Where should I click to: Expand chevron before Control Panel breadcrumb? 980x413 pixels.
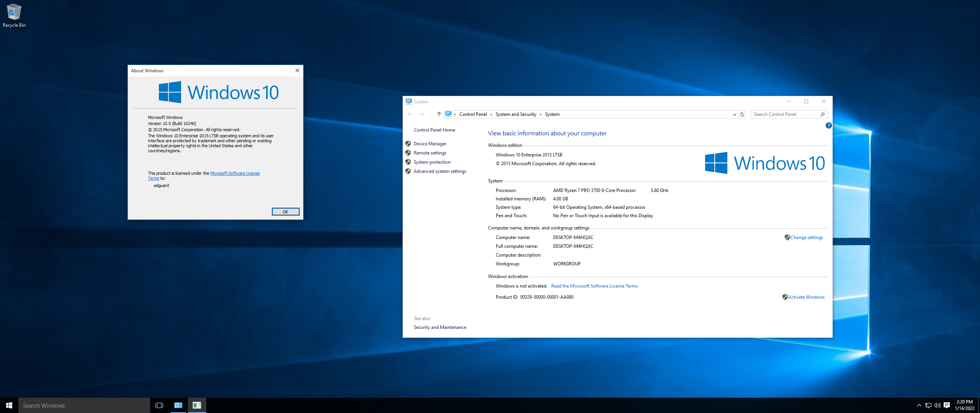click(455, 114)
